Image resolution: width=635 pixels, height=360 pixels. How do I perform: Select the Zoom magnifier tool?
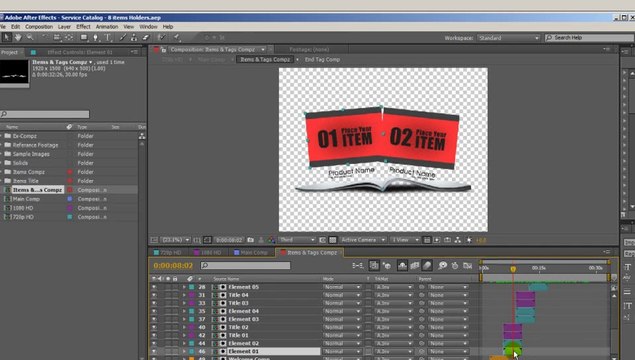pyautogui.click(x=30, y=37)
